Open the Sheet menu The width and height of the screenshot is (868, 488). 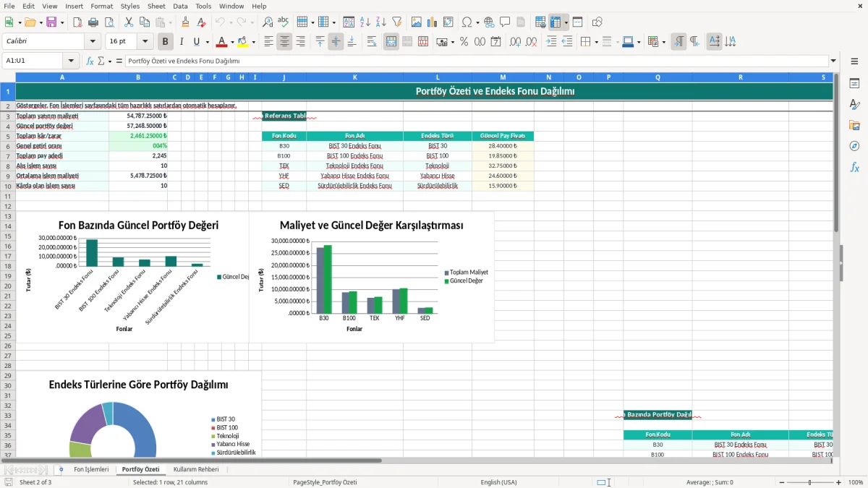pyautogui.click(x=156, y=6)
